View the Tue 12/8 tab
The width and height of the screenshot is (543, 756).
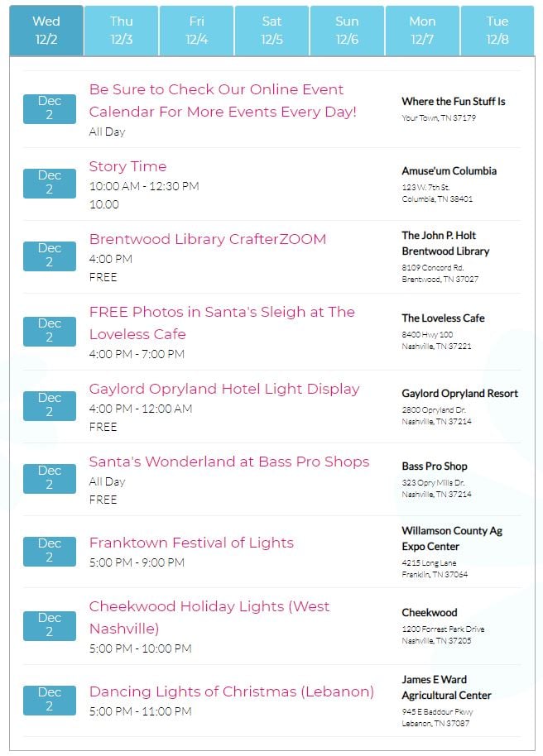497,31
